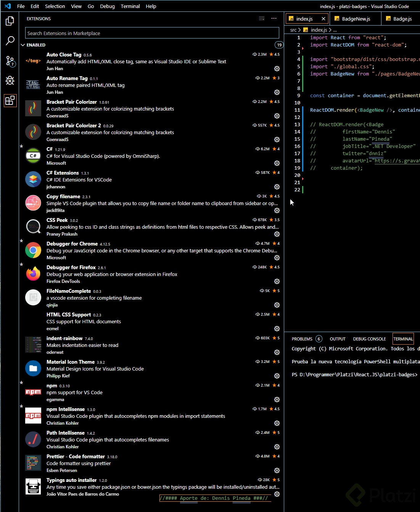The height and width of the screenshot is (512, 420).
Task: Select the TERMINAL panel tab
Action: [403, 339]
